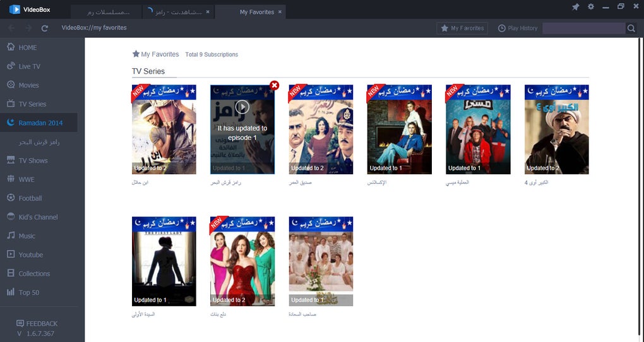
Task: Click the TV Shows icon in sidebar
Action: pos(11,160)
